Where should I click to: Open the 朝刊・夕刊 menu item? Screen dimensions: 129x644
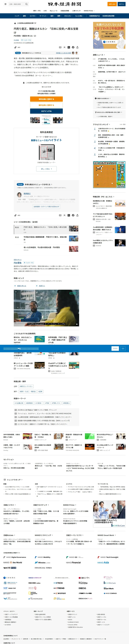click(x=37, y=11)
